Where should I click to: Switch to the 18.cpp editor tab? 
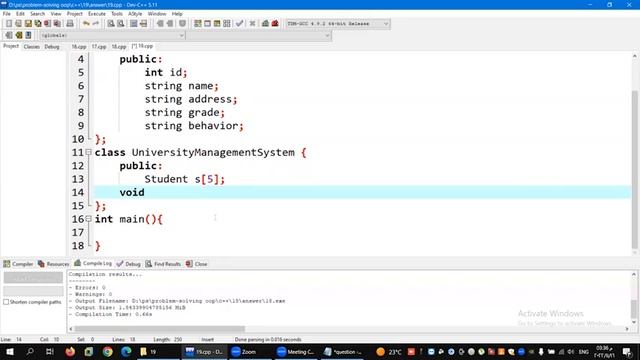(119, 47)
